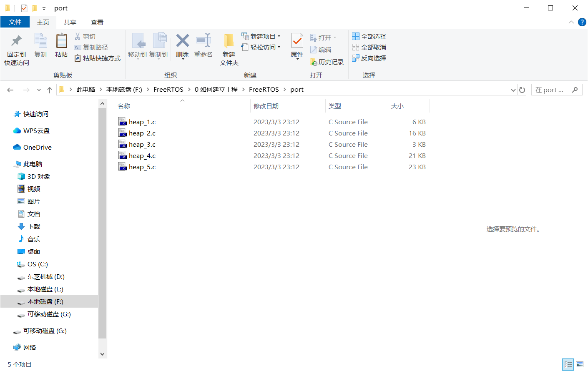Open the address bar history dropdown
The width and height of the screenshot is (588, 371).
pos(513,90)
